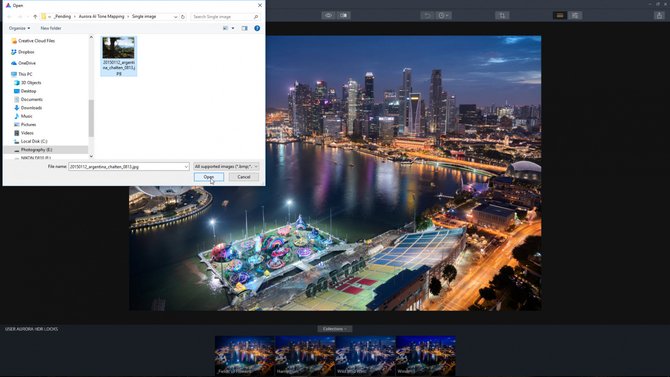670x377 pixels.
Task: Click the Back arrow in dialog
Action: tap(9, 17)
